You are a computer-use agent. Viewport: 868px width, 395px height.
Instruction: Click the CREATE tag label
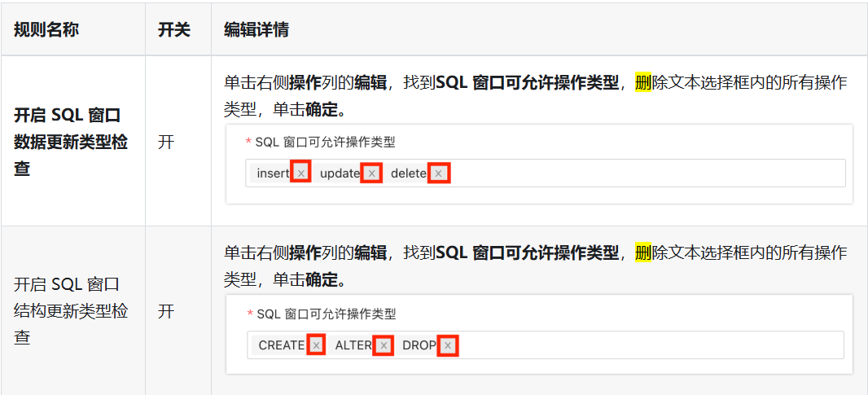click(x=282, y=345)
